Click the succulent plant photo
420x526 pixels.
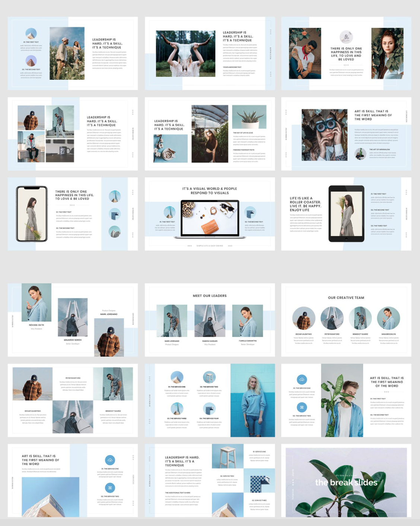point(249,117)
